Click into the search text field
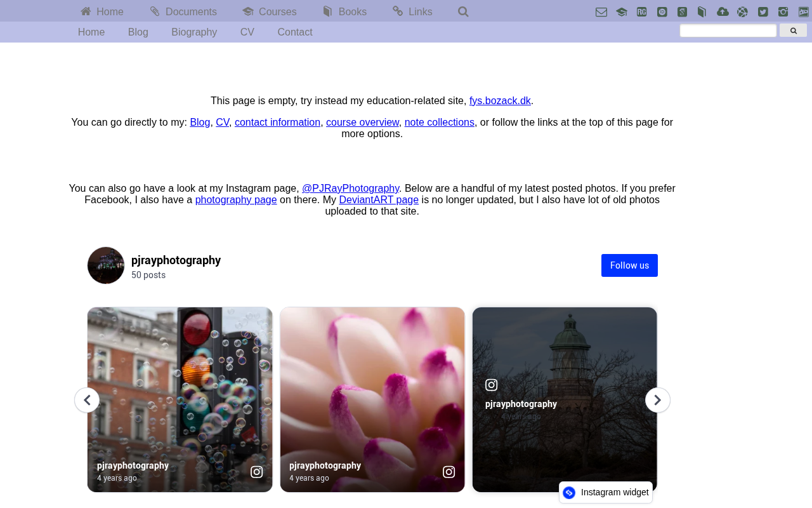The width and height of the screenshot is (812, 508). (728, 30)
